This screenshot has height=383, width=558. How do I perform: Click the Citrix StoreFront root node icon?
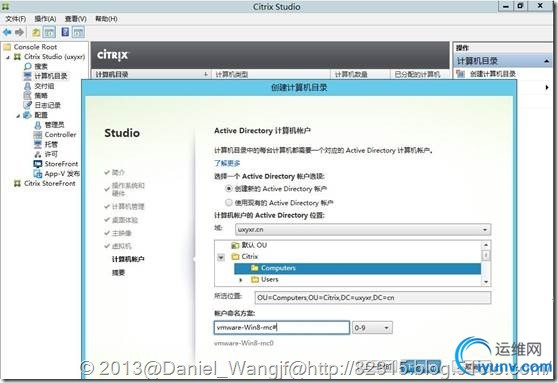(17, 183)
